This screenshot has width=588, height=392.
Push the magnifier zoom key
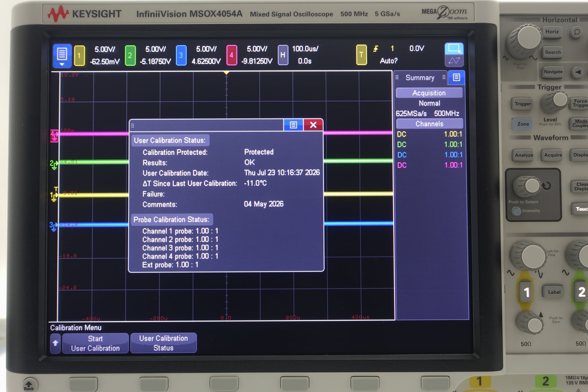[577, 32]
